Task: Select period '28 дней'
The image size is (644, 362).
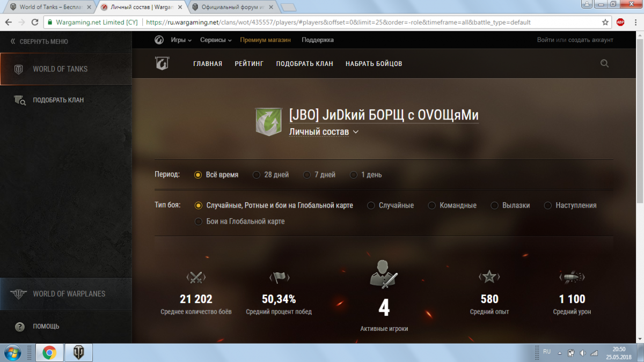Action: tap(271, 175)
